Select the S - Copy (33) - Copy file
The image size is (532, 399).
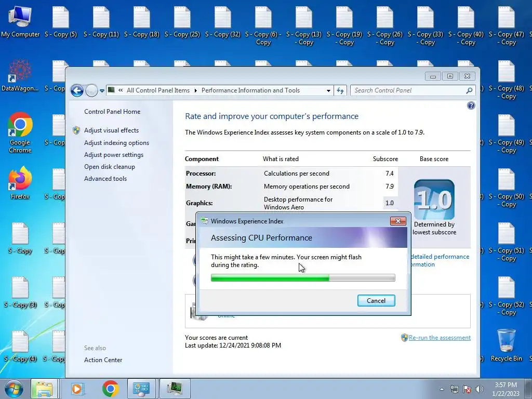425,26
